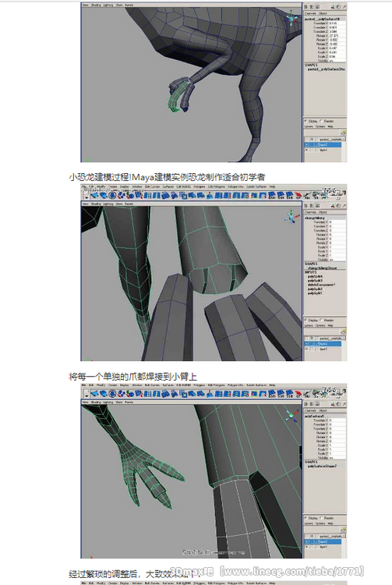Open Edit Polygons menu in second Maya screenshot

click(x=216, y=186)
